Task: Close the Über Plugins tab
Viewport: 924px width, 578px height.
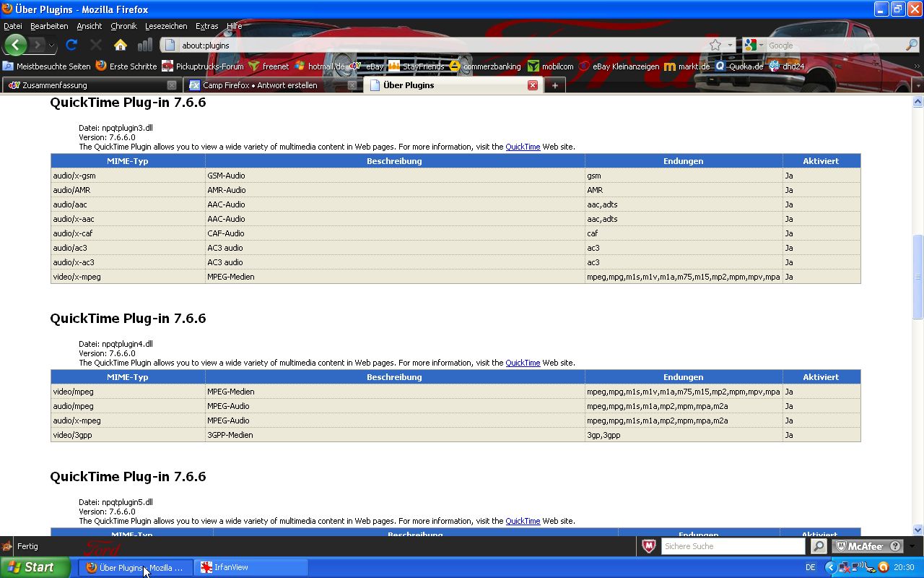Action: 533,85
